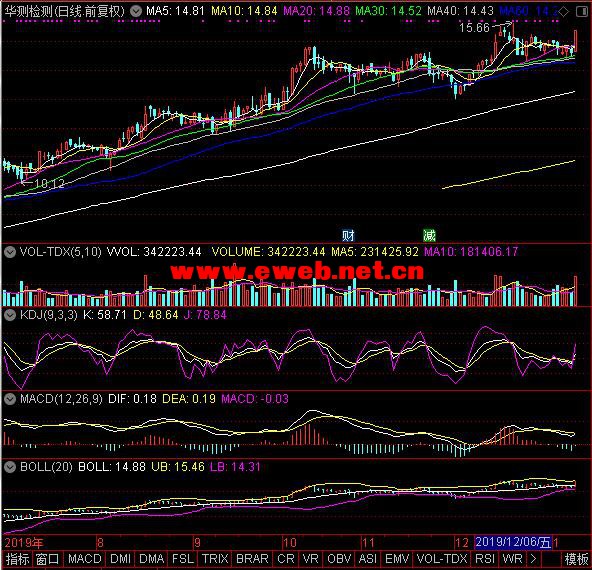
Task: Click the volume MA10: 181406.17 readout
Action: [471, 252]
